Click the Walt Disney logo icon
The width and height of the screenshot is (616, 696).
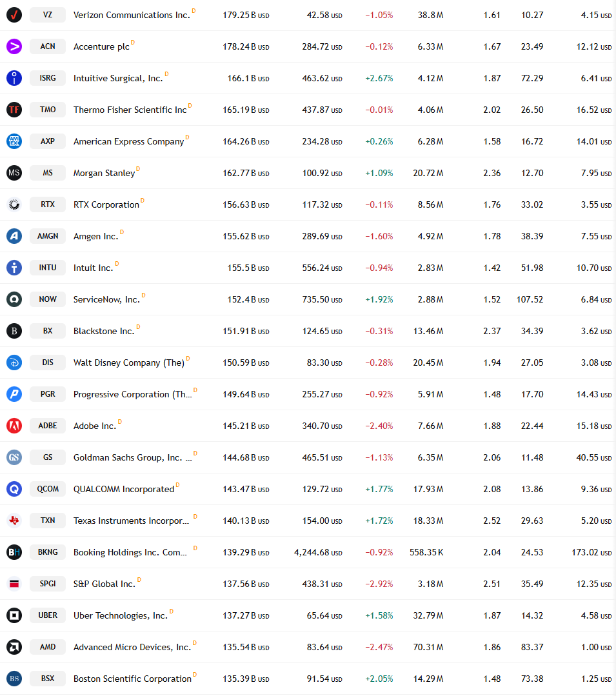pyautogui.click(x=14, y=363)
